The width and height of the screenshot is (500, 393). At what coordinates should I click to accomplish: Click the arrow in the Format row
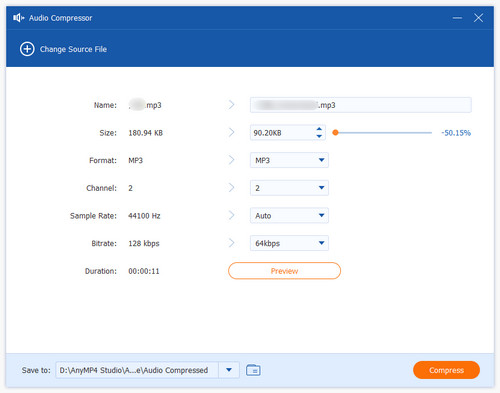tap(231, 160)
